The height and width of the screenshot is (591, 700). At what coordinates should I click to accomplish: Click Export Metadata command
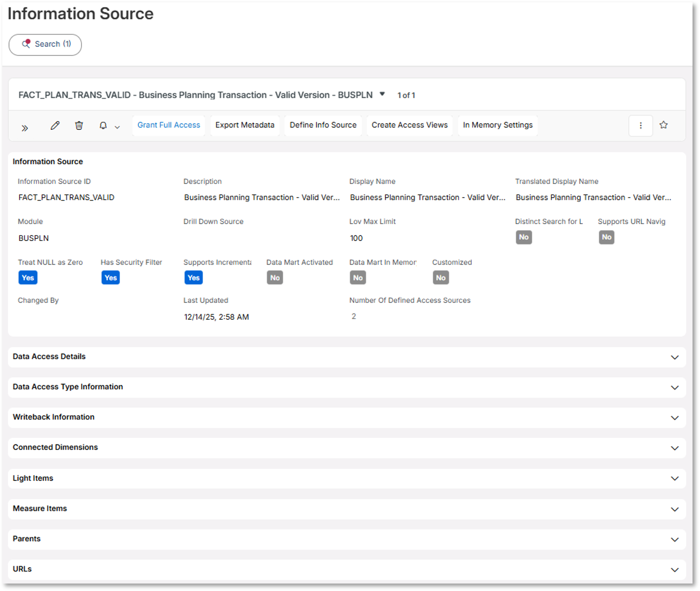pos(245,125)
